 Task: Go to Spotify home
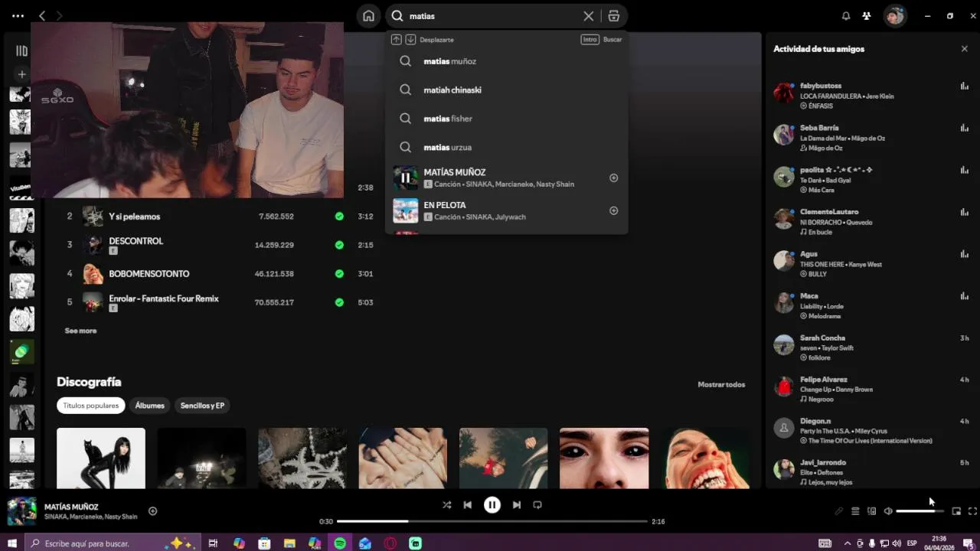point(368,16)
